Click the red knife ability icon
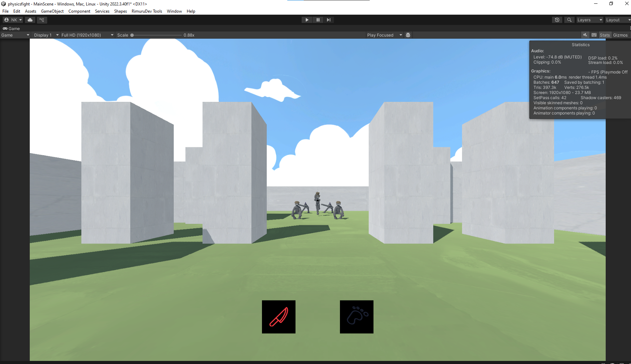Image resolution: width=631 pixels, height=364 pixels. (x=278, y=317)
